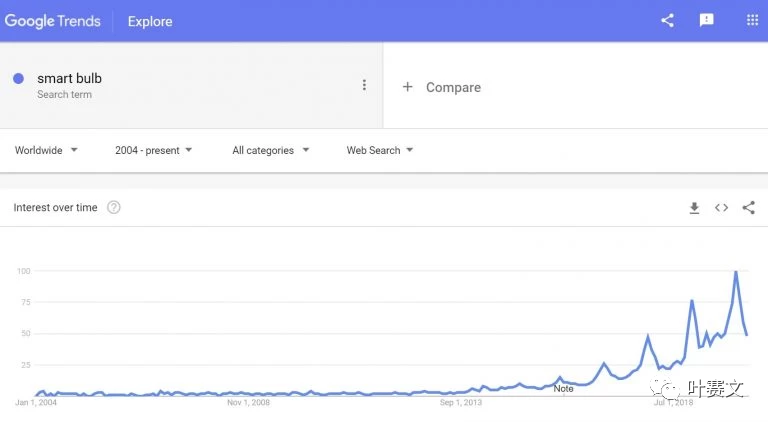Expand the Worldwide region dropdown
This screenshot has width=768, height=422.
(46, 150)
